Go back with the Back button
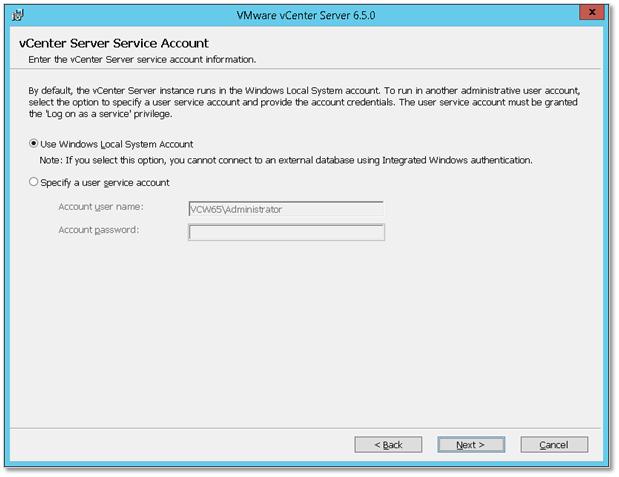 click(388, 445)
